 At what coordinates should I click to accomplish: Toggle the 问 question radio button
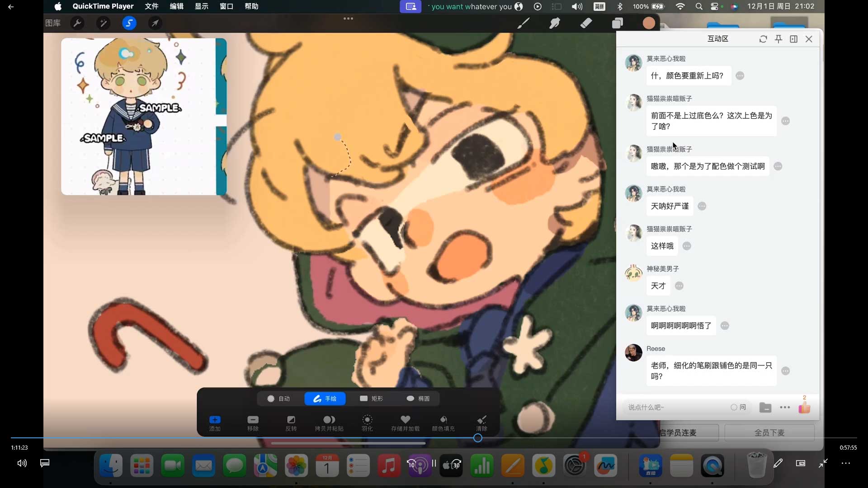[x=734, y=407]
